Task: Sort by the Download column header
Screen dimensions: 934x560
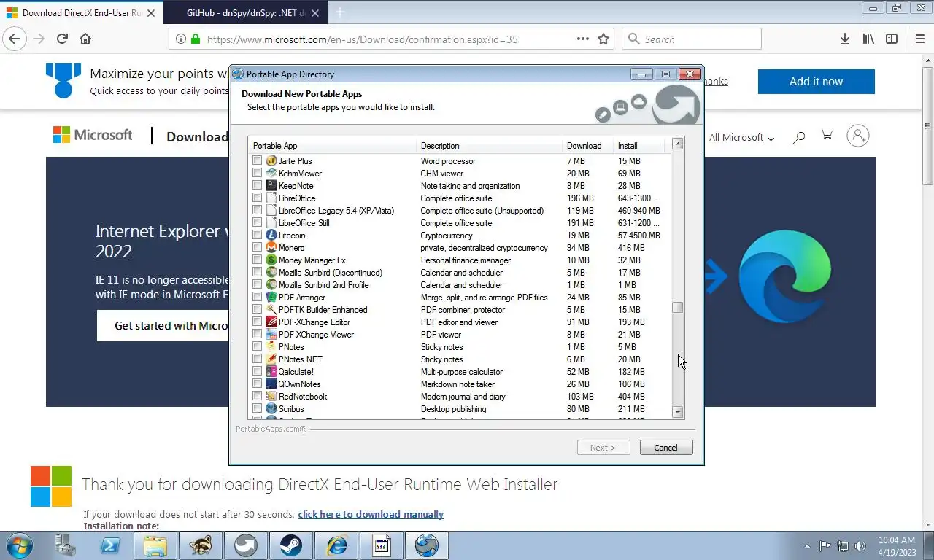Action: [588, 146]
